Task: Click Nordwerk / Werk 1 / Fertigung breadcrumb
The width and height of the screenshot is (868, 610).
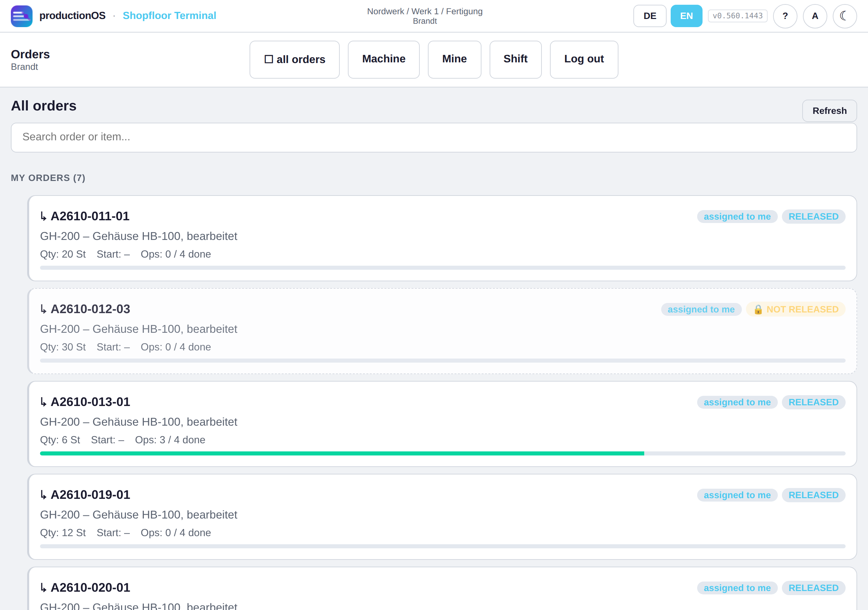Action: [425, 11]
